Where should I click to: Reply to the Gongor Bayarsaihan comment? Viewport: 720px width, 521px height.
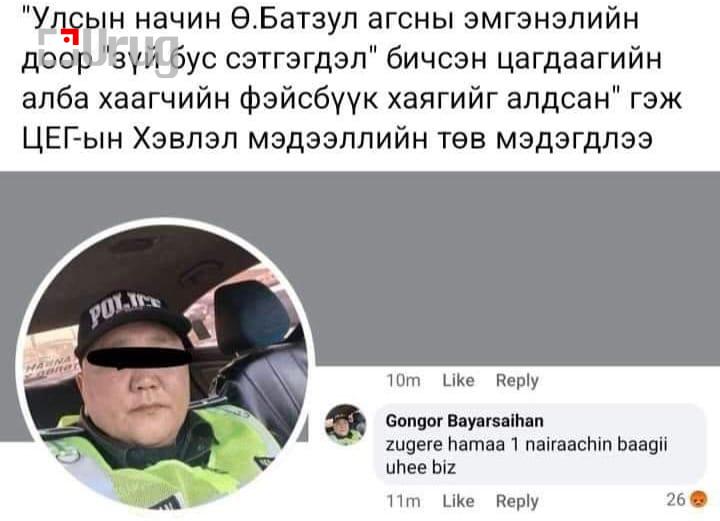(517, 501)
